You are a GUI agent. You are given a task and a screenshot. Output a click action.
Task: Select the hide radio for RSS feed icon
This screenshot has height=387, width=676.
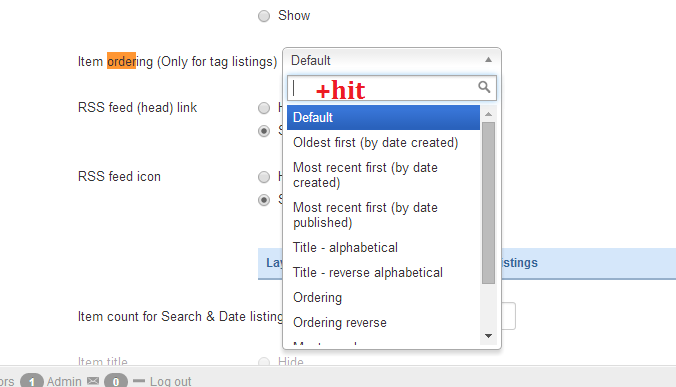pos(264,177)
